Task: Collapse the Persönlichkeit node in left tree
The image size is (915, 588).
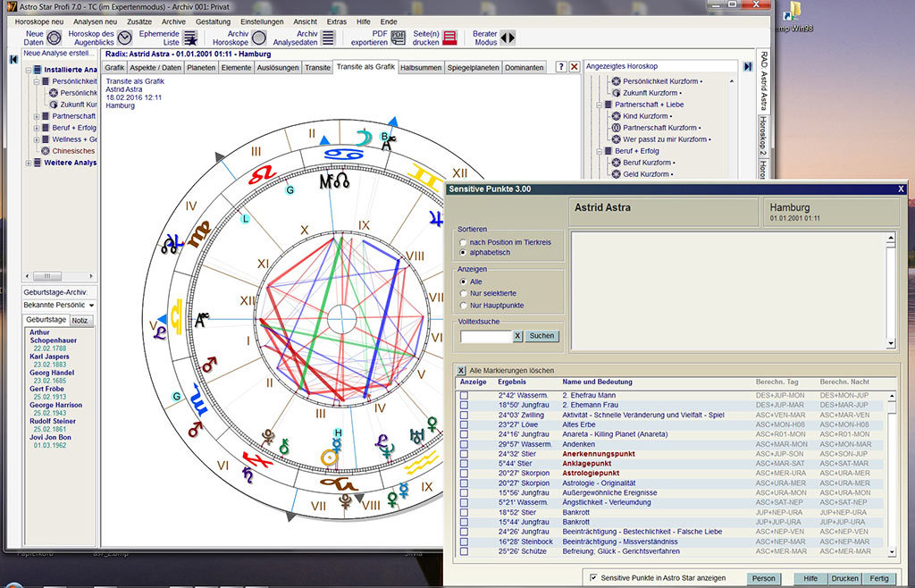Action: point(36,81)
